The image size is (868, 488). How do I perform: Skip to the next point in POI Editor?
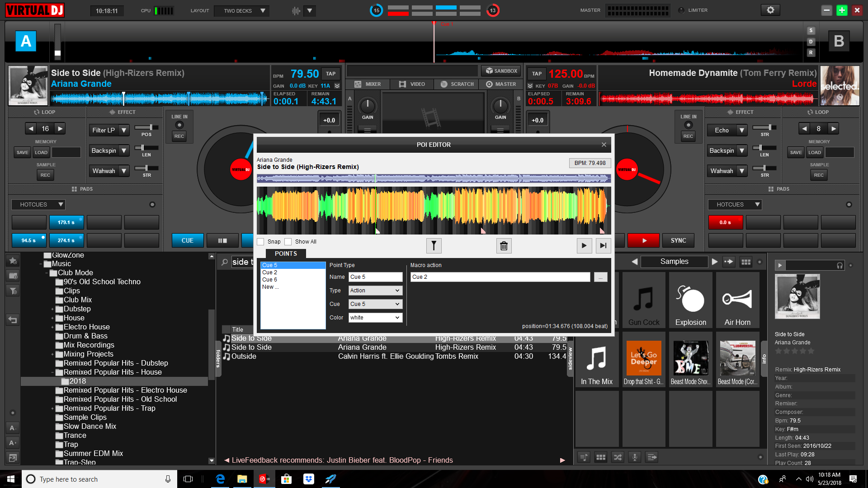(x=603, y=246)
